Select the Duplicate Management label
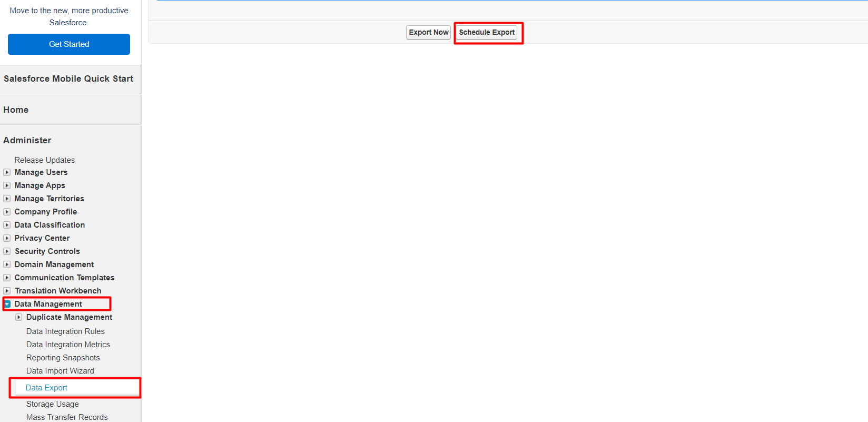This screenshot has height=422, width=868. 70,317
